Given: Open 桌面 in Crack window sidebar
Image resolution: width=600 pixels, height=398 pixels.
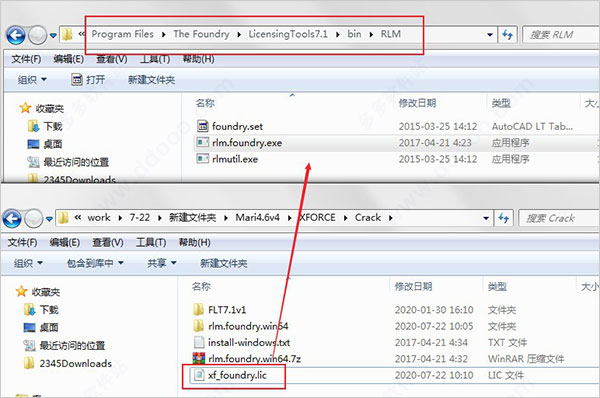Looking at the screenshot, I should [x=49, y=328].
